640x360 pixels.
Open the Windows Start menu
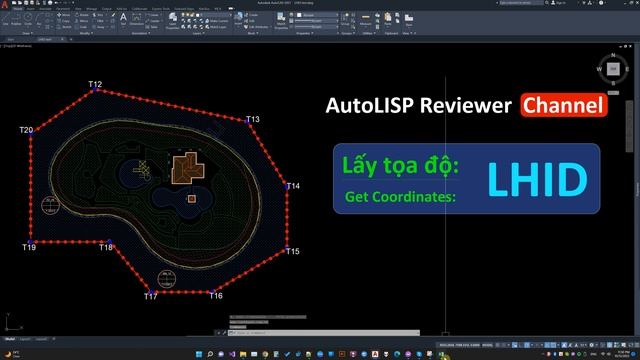pyautogui.click(x=199, y=354)
